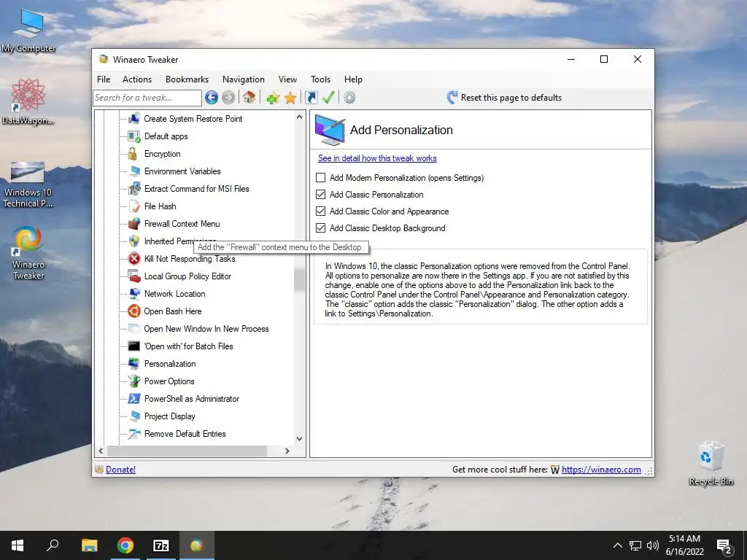Click taskbar search magnifier icon

53,545
